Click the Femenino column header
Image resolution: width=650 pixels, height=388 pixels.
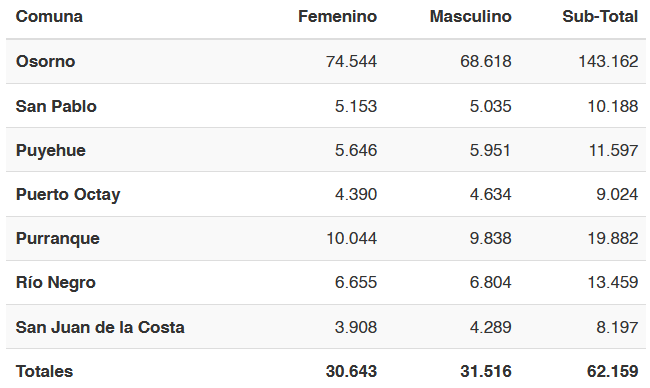tap(337, 17)
